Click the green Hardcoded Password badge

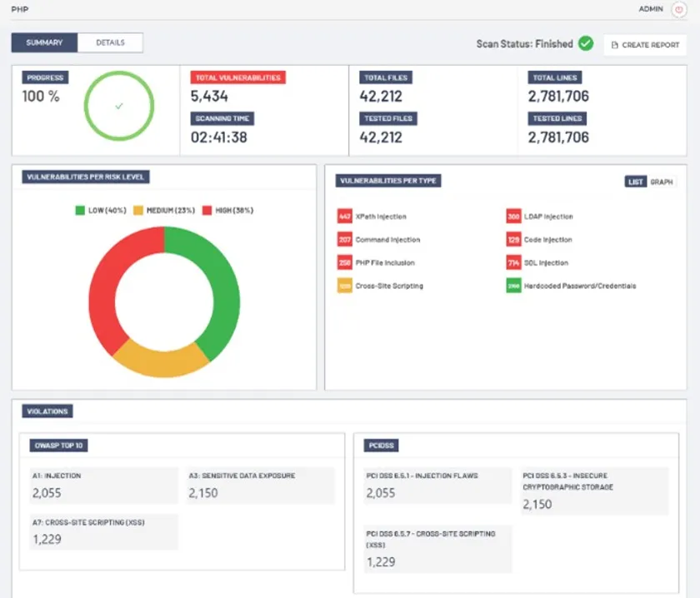point(513,286)
